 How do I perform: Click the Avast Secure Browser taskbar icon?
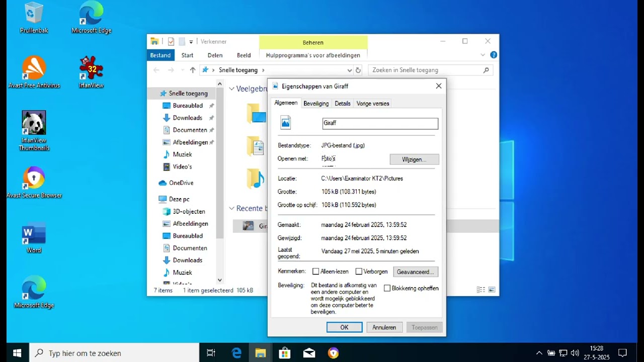[333, 353]
